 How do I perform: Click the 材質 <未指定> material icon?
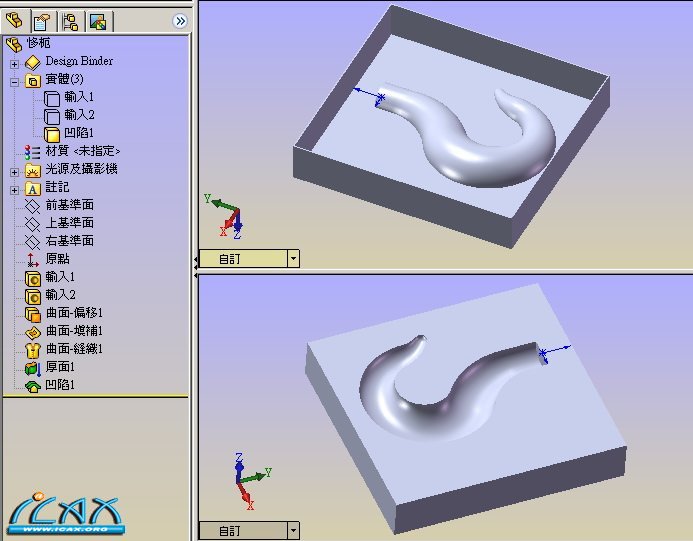click(x=32, y=152)
